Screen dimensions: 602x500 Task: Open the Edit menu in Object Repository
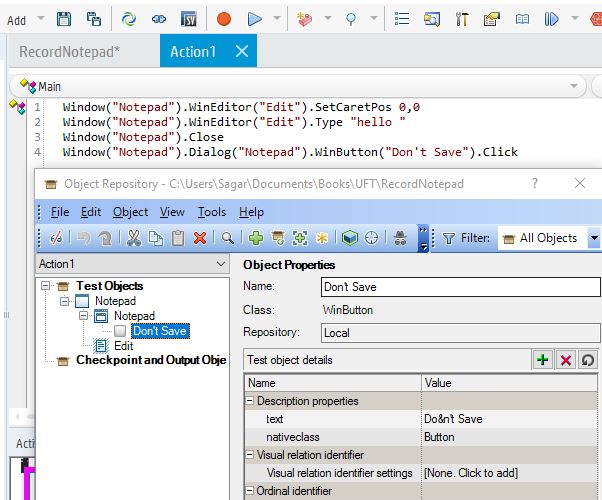point(91,212)
